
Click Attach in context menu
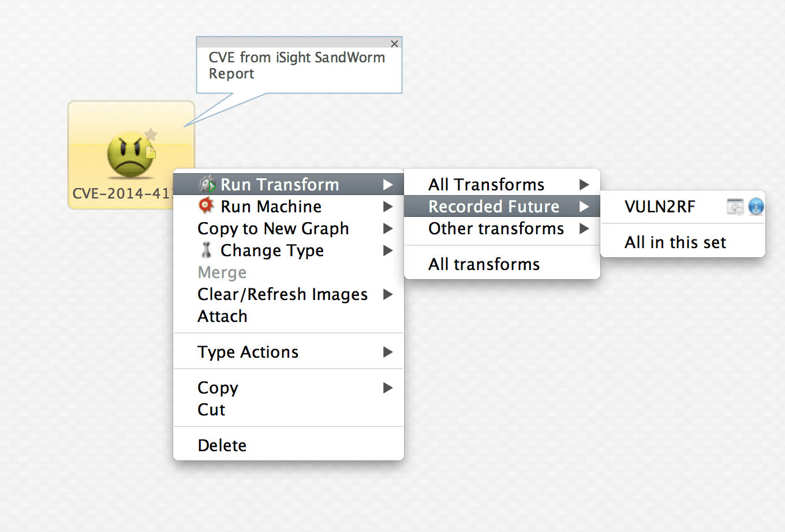(x=289, y=316)
